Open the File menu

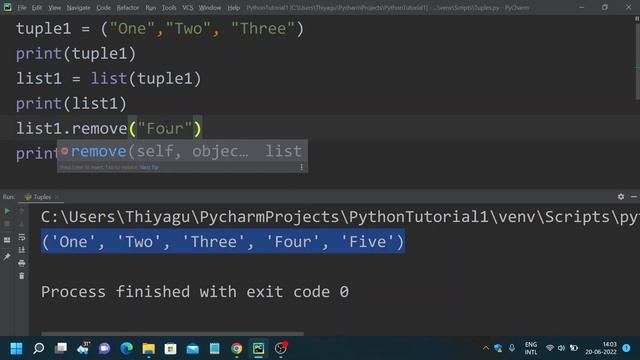(x=22, y=8)
